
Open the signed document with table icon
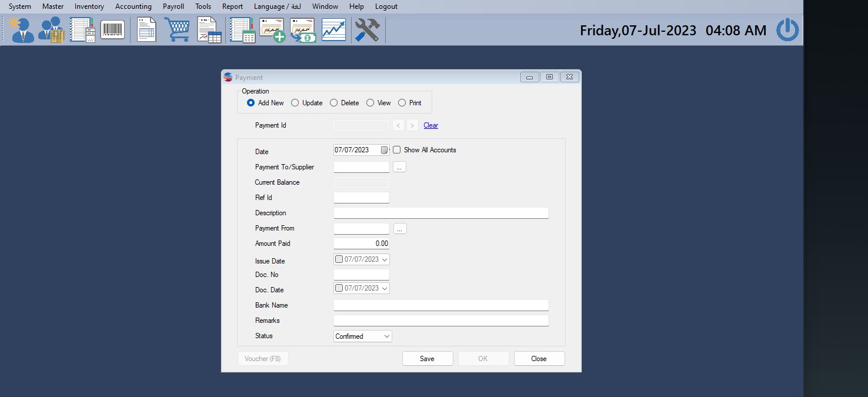209,30
